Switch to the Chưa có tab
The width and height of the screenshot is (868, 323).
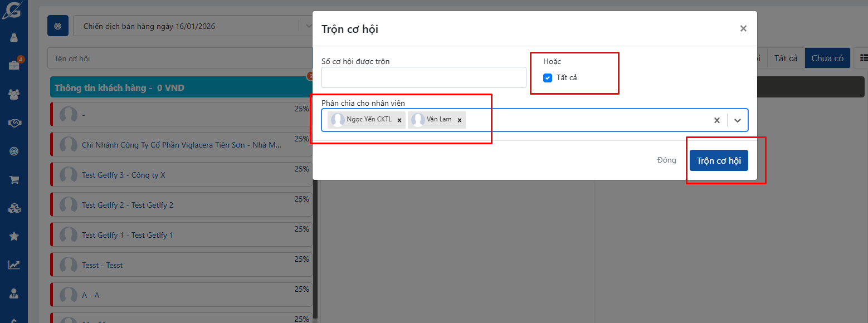click(x=827, y=58)
